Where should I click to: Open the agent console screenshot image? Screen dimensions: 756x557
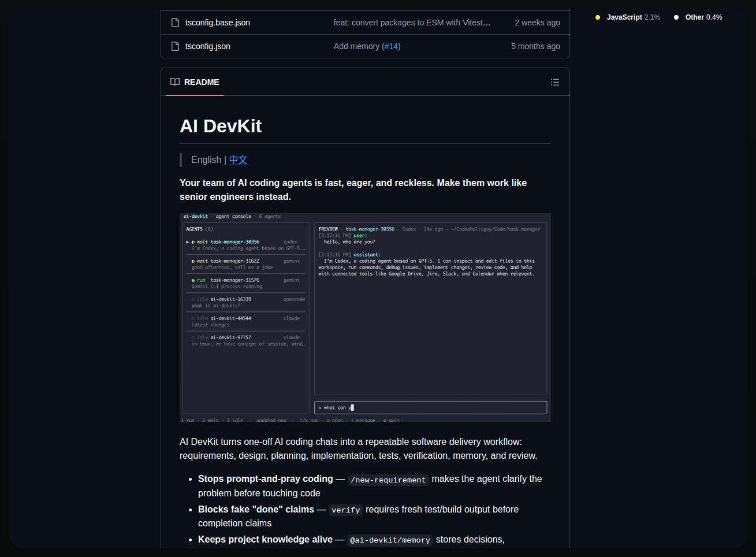point(365,317)
